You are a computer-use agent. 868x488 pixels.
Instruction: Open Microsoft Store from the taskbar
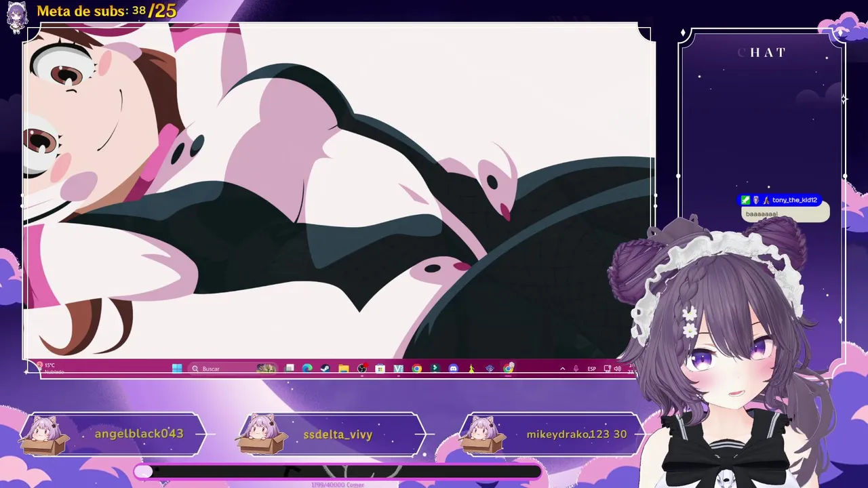(x=380, y=368)
